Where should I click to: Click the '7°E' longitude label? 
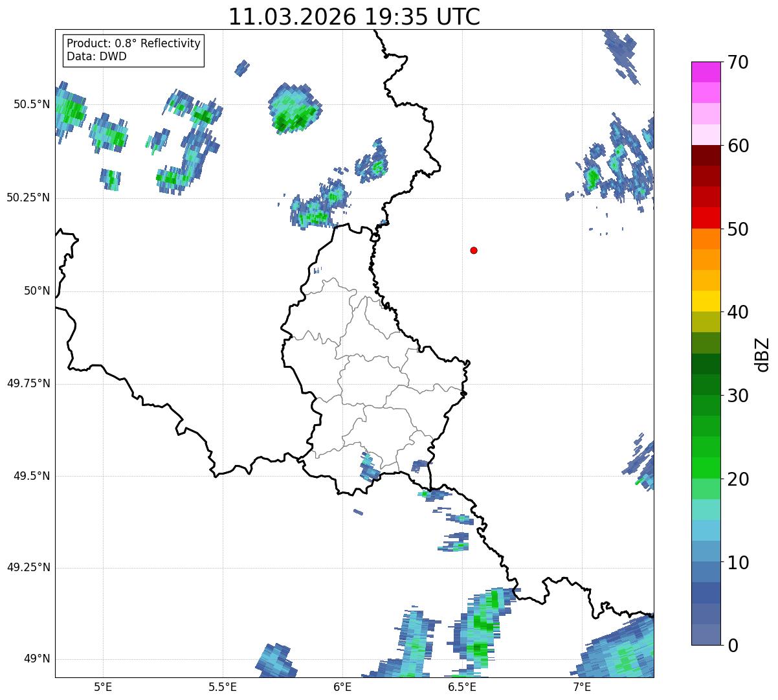pyautogui.click(x=582, y=686)
